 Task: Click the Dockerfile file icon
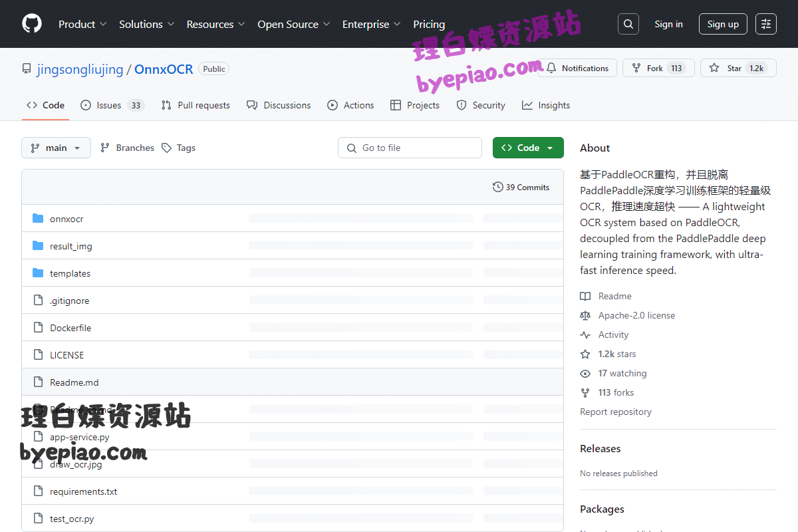point(38,328)
